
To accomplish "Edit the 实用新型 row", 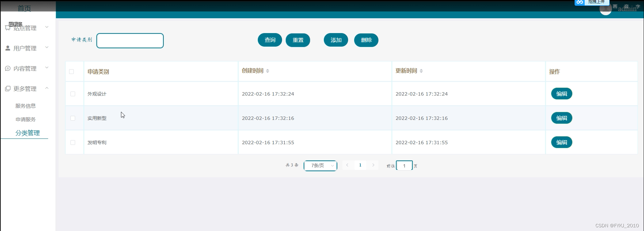I will (x=562, y=118).
